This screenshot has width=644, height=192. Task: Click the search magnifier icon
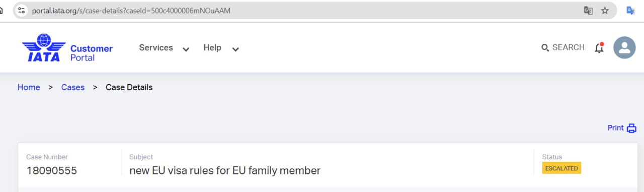pos(545,48)
